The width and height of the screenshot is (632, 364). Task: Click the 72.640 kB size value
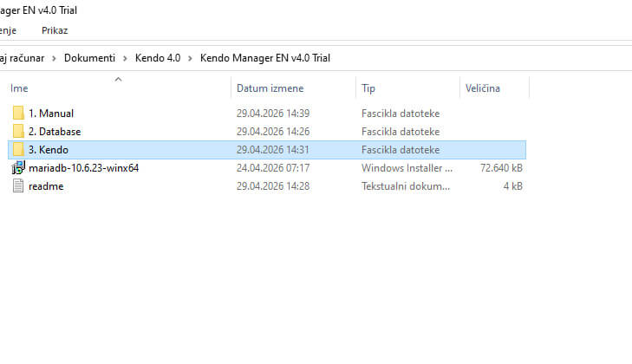501,167
